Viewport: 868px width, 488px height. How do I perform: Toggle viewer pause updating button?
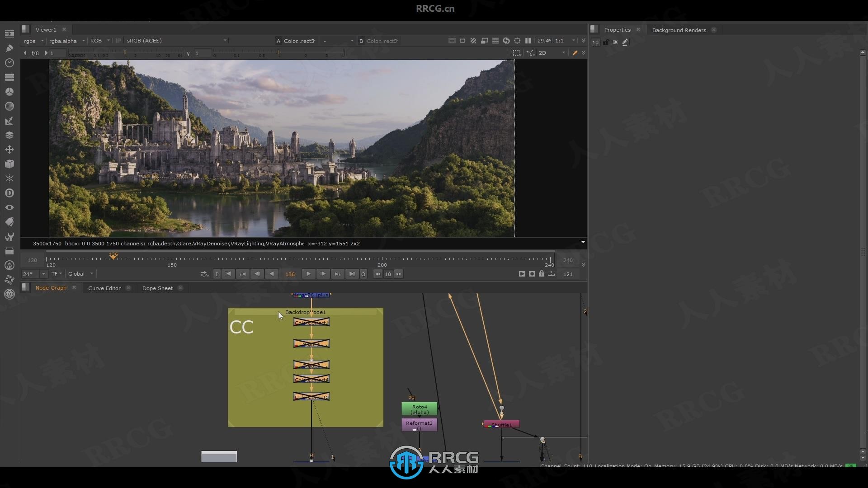click(528, 41)
